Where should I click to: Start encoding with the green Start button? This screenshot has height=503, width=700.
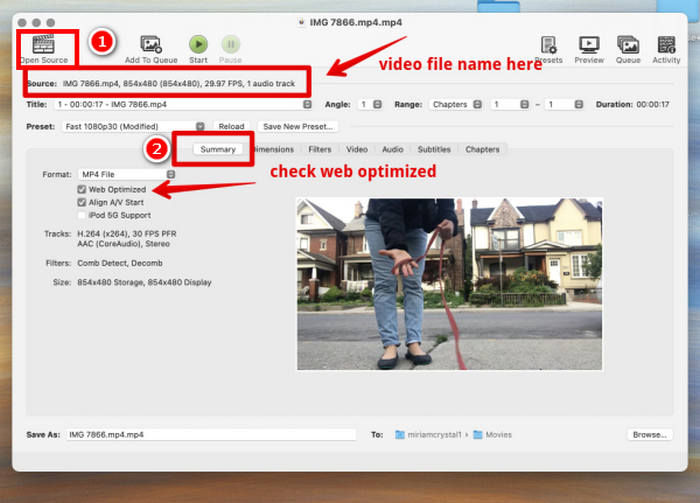[x=198, y=44]
